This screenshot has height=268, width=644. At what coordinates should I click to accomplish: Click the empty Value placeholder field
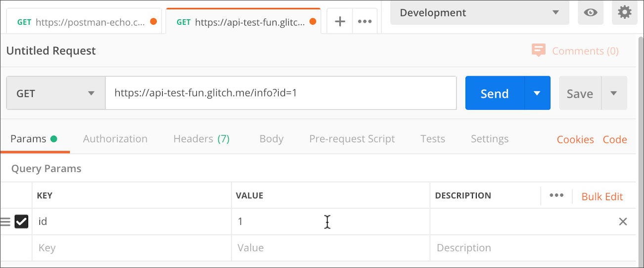click(330, 248)
